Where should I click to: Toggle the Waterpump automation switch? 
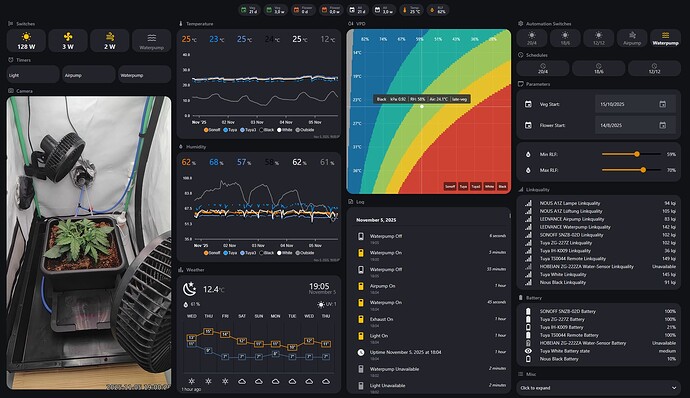coord(665,38)
